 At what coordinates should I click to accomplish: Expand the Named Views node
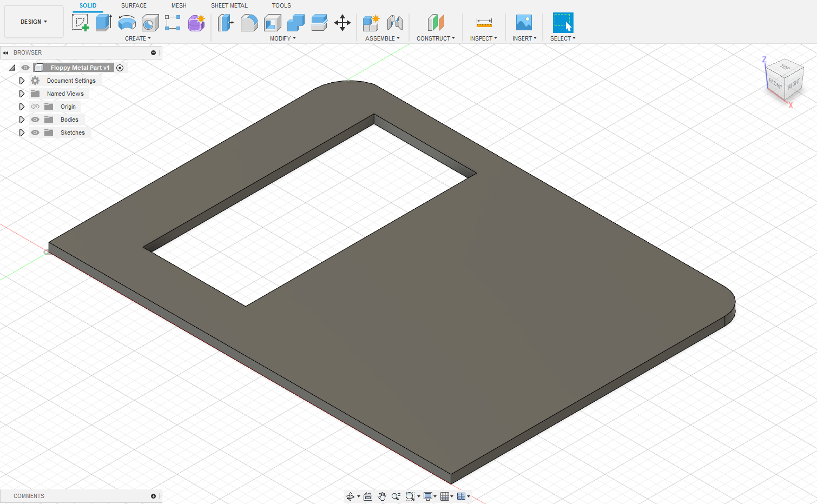click(x=22, y=94)
